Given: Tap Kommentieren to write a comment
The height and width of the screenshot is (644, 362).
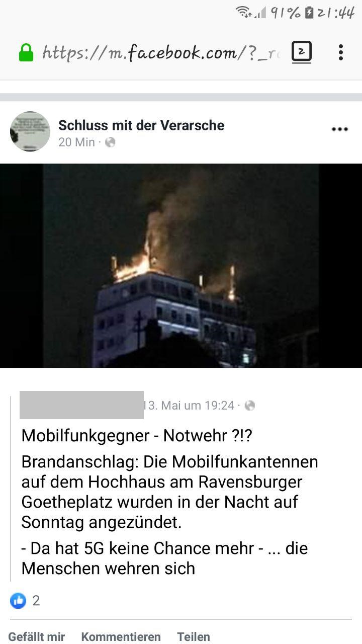Looking at the screenshot, I should (x=121, y=636).
